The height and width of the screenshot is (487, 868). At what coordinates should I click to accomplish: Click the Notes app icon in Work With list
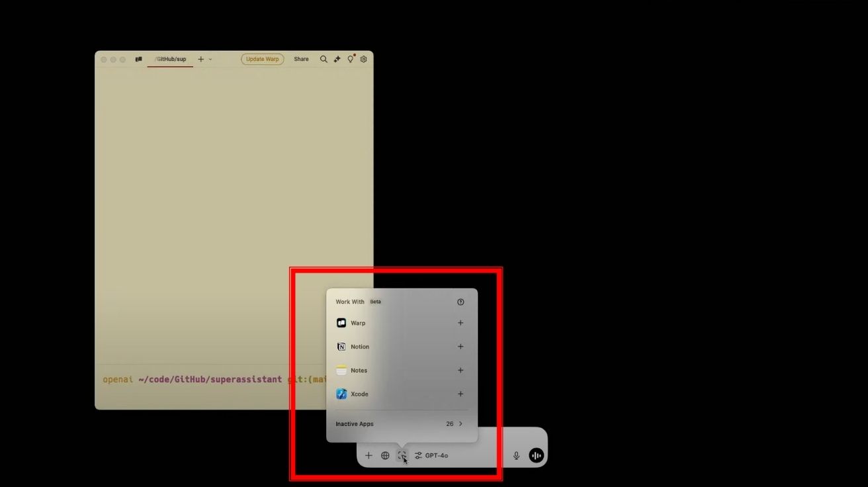(341, 371)
